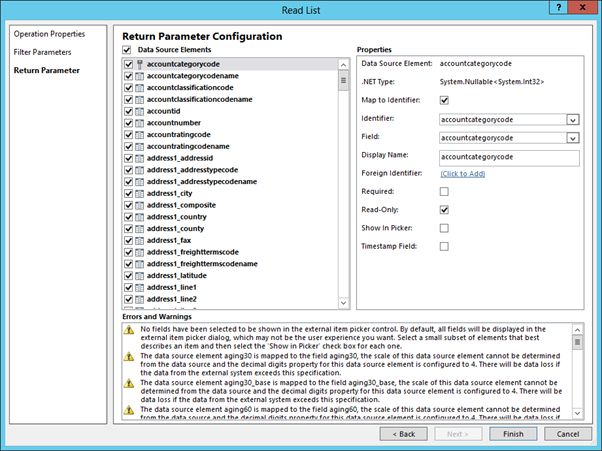This screenshot has width=602, height=451.
Task: Click warning icon for aging30_base message
Action: pyautogui.click(x=129, y=383)
